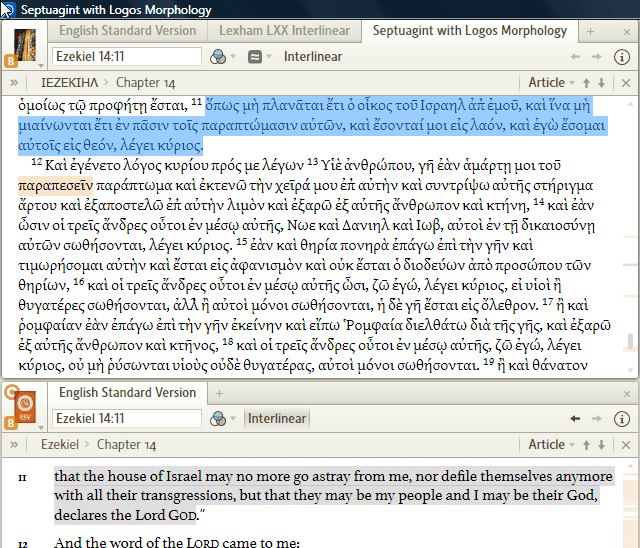Click the Ezekiel 14:11 reference box in Septuagint panel
Screen dimensions: 640x548
127,56
